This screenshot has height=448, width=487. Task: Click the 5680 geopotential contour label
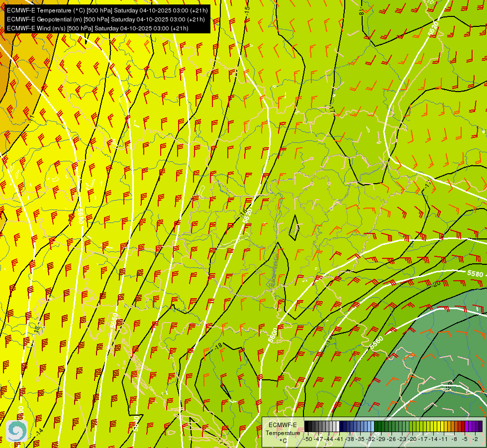point(80,216)
